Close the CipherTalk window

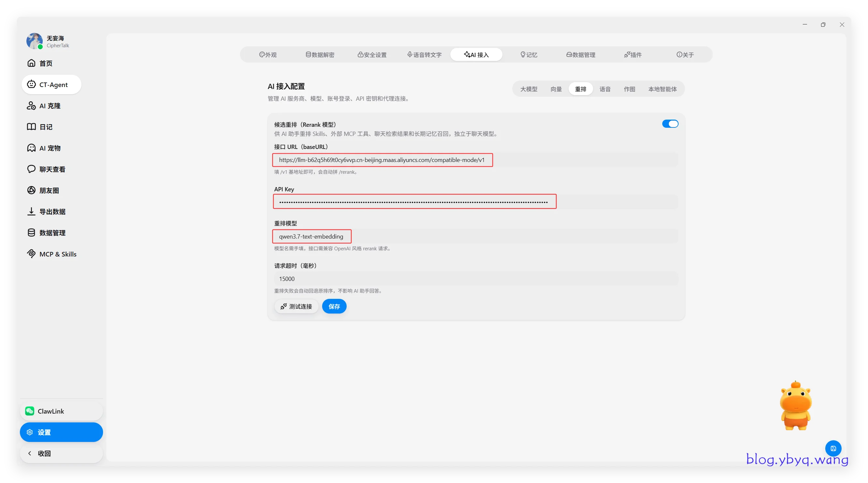pyautogui.click(x=842, y=24)
